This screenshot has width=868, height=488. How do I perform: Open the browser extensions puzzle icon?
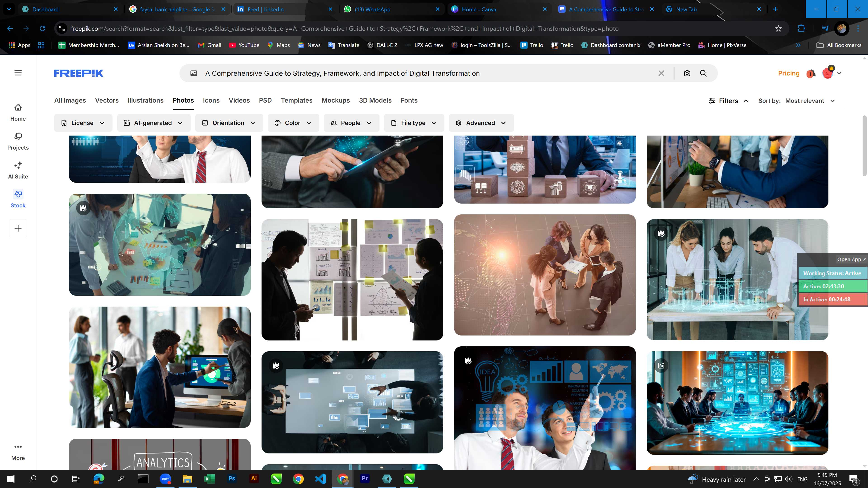click(801, 29)
